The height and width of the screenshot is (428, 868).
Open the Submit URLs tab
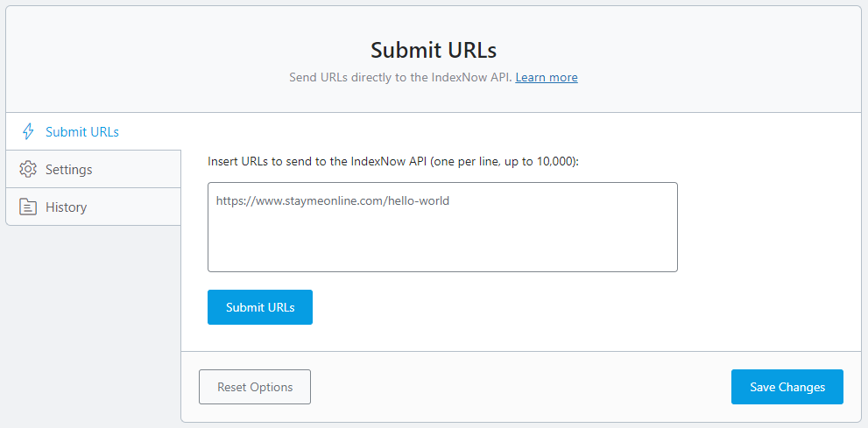pyautogui.click(x=93, y=131)
